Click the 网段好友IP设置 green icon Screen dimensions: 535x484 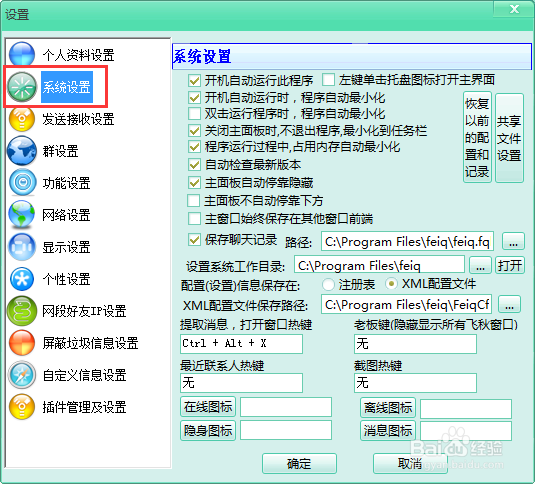[22, 311]
